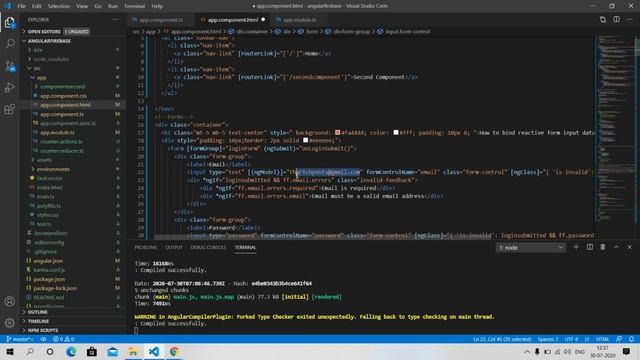Split the editor to the right
Image resolution: width=640 pixels, height=360 pixels.
(616, 20)
